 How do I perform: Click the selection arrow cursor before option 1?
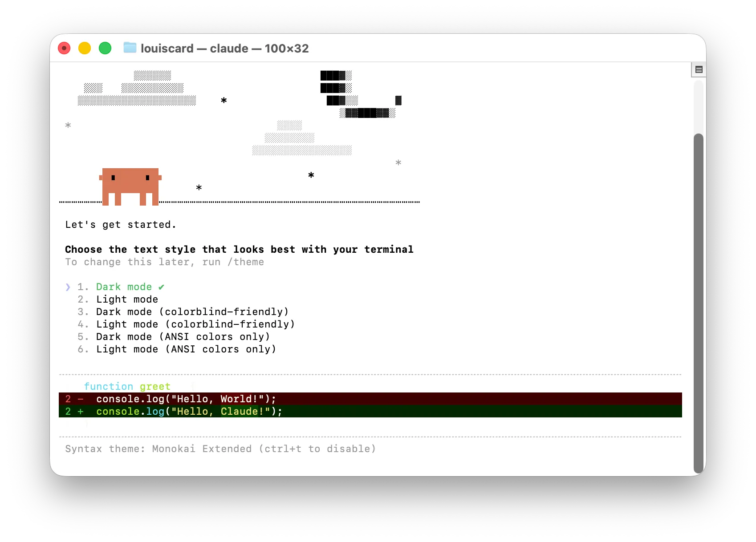click(68, 287)
